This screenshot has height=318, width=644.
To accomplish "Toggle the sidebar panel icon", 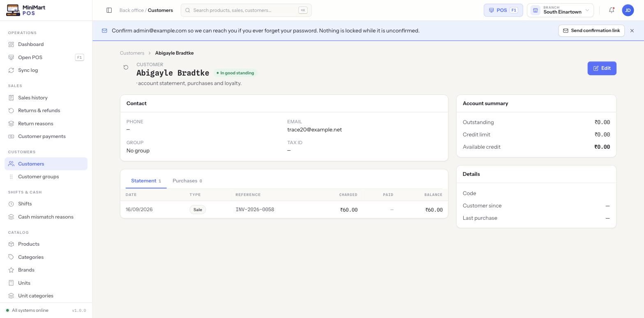I will (x=109, y=10).
